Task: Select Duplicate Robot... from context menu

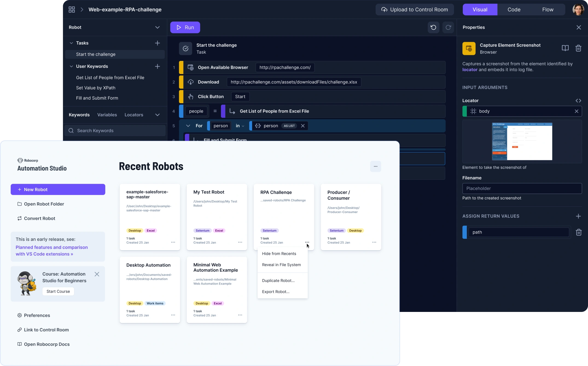Action: [278, 281]
